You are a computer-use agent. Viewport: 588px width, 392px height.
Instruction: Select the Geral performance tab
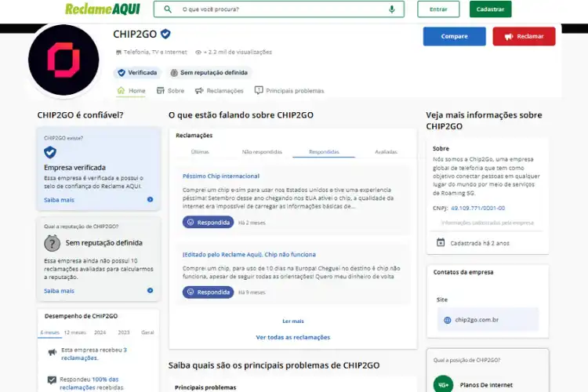[x=147, y=332]
